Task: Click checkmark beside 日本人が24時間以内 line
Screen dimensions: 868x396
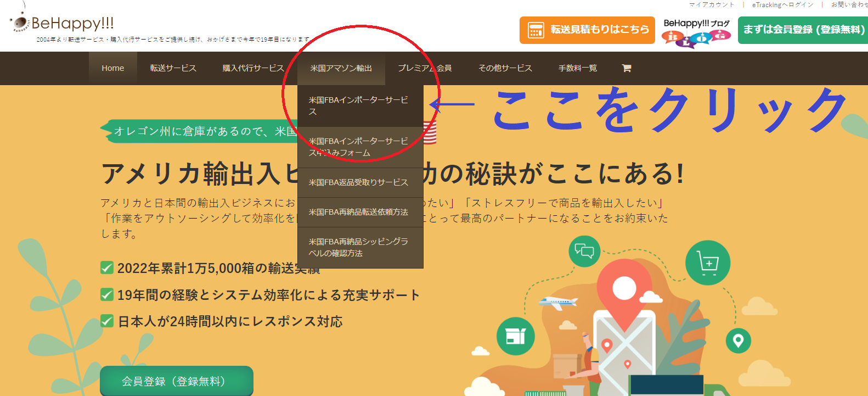Action: point(107,321)
